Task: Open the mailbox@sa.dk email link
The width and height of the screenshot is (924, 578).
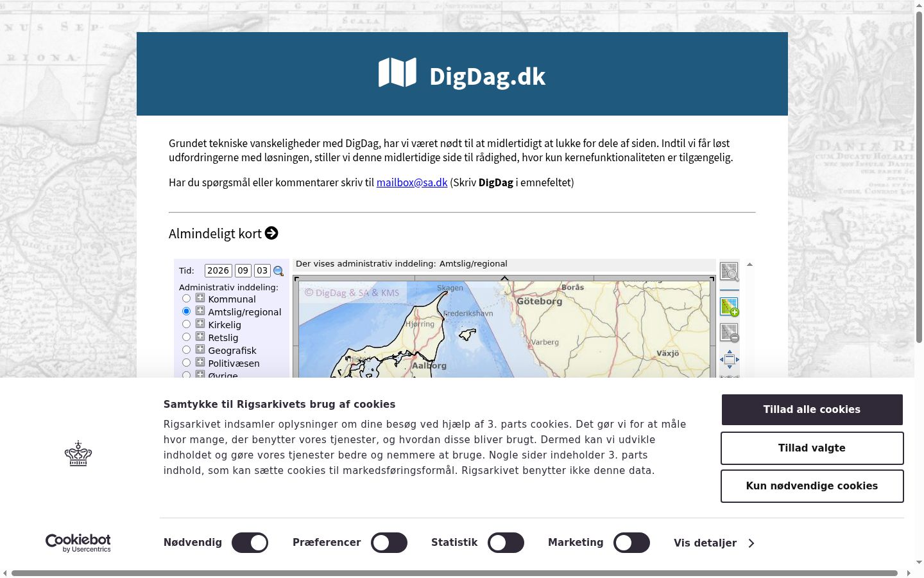Action: click(412, 182)
